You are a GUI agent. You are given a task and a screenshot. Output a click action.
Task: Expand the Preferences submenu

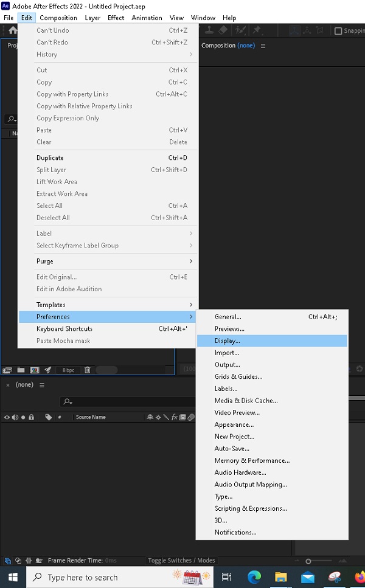click(x=108, y=317)
